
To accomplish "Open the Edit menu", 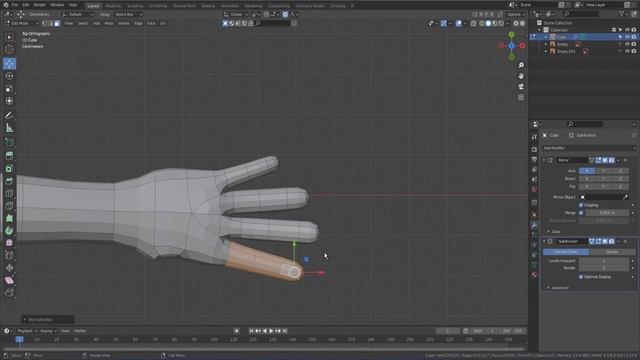I will click(x=26, y=5).
